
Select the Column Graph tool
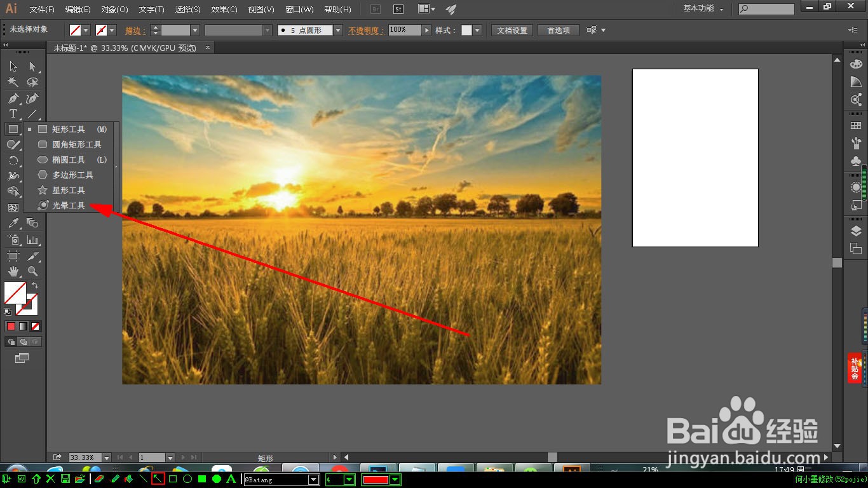click(32, 240)
